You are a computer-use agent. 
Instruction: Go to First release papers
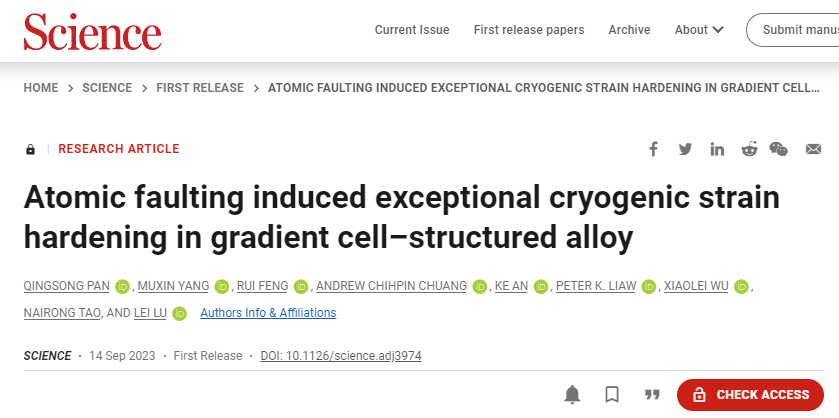pos(529,30)
